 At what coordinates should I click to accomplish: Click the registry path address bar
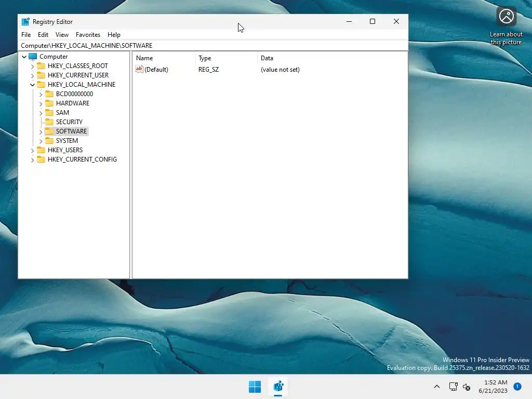pyautogui.click(x=213, y=46)
